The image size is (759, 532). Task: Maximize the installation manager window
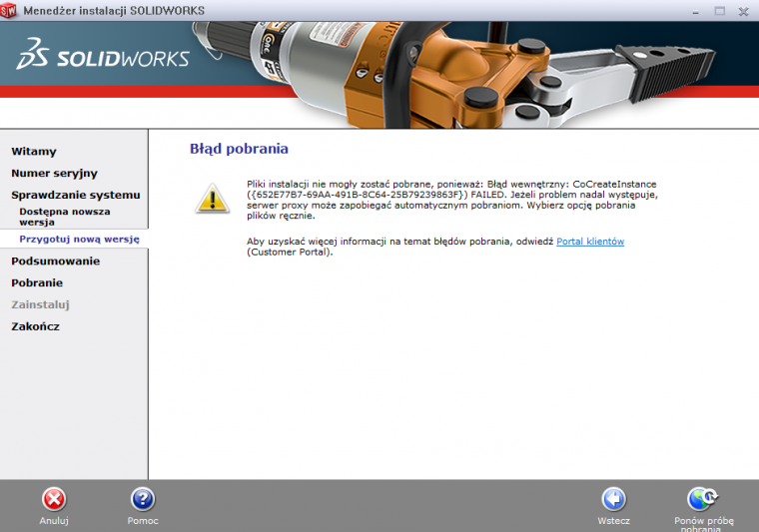tap(720, 11)
